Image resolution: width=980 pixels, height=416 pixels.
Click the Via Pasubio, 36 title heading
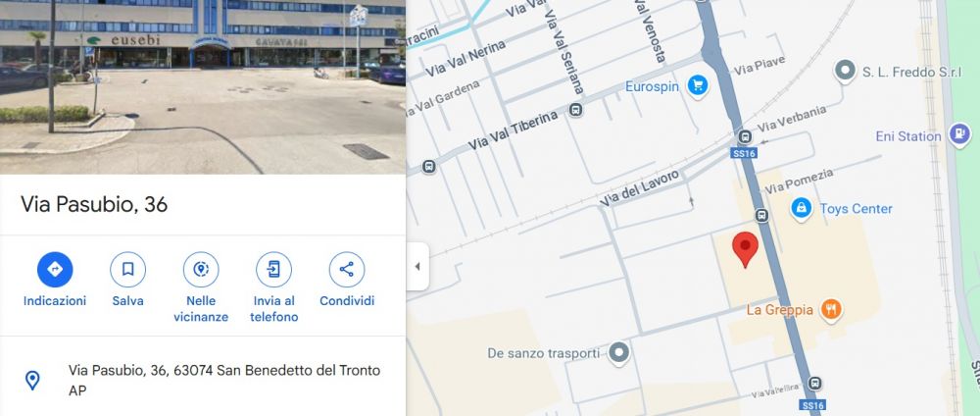pyautogui.click(x=94, y=204)
